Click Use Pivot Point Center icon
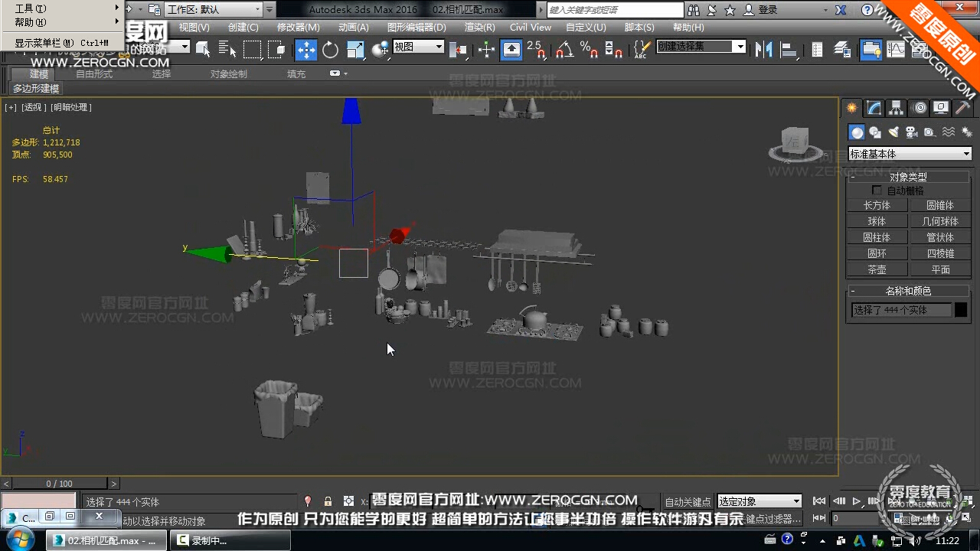This screenshot has width=980, height=551. [x=459, y=50]
